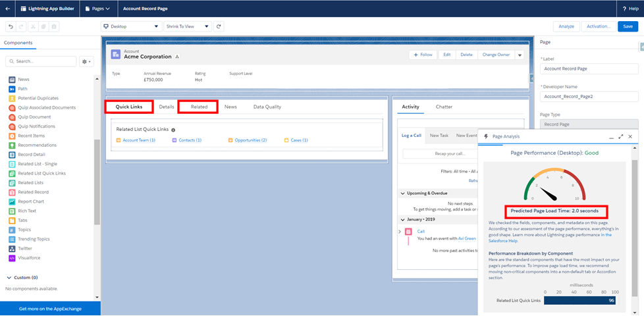644x316 pixels.
Task: Click the back arrow in header
Action: 8,9
